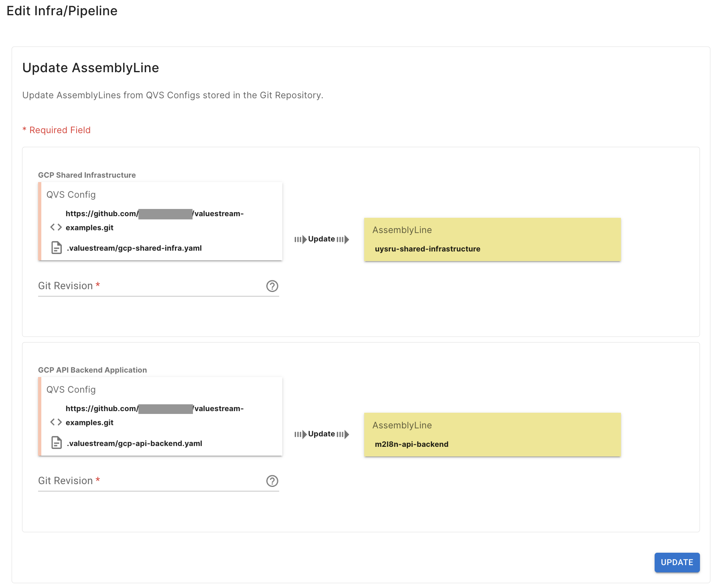Click the api-backend AssemblyLine yellow card
The width and height of the screenshot is (718, 588).
click(492, 435)
